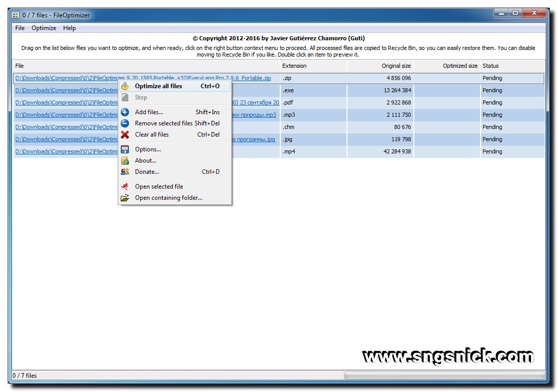Viewport: 558px width, 392px height.
Task: Choose Open selected file entry
Action: click(175, 187)
